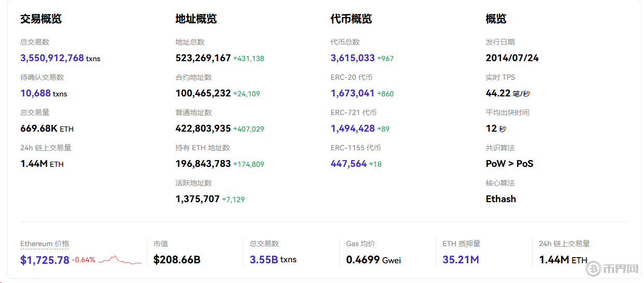Open the bottom 3.55B txns value

point(273,260)
